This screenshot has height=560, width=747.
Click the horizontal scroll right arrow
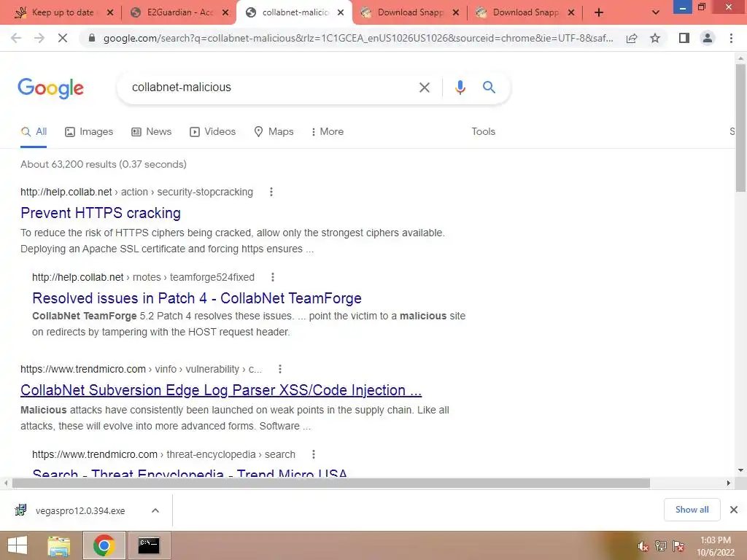[x=729, y=483]
